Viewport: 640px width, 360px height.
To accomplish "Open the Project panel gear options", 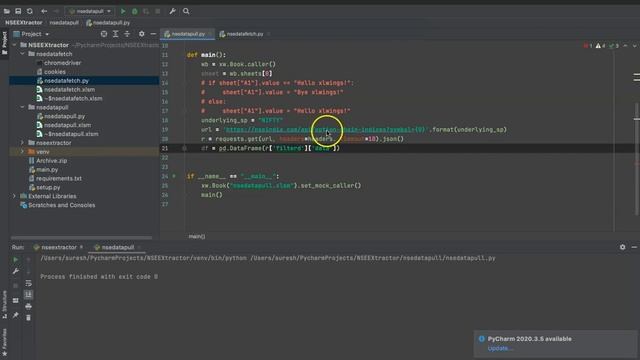I will [141, 34].
